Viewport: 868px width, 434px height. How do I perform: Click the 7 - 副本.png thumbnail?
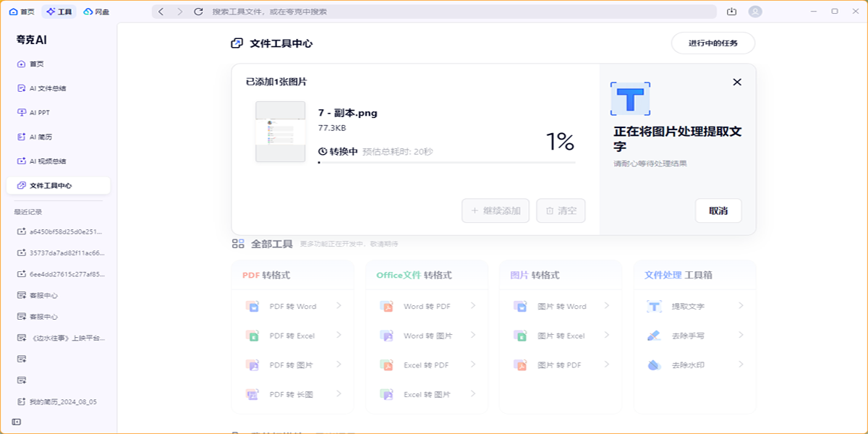(x=280, y=132)
